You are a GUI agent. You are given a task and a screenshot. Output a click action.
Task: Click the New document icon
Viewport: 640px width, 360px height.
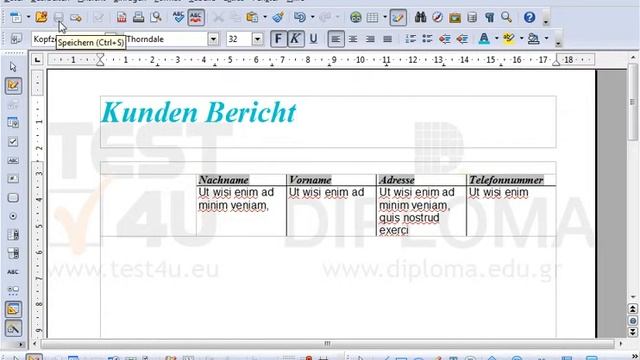click(x=16, y=18)
